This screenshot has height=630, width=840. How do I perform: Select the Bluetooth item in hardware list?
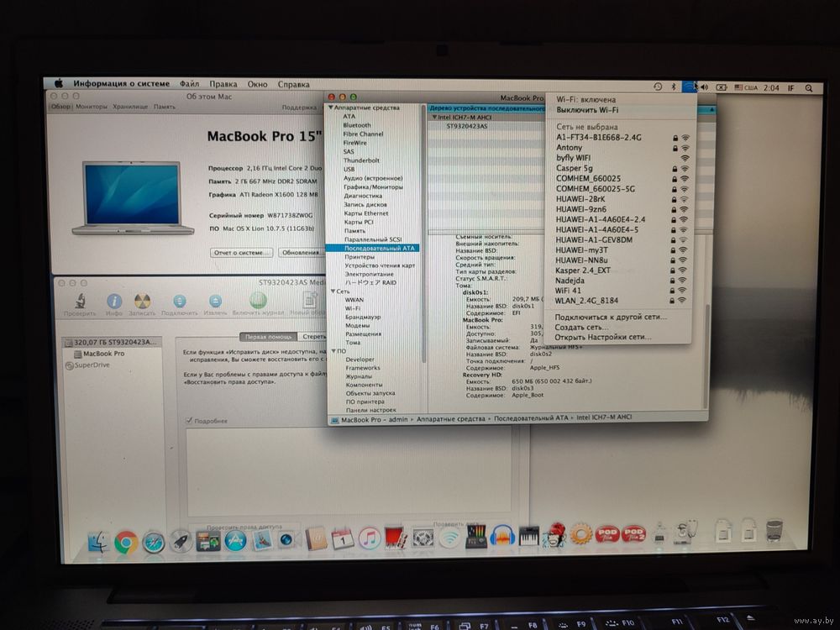pyautogui.click(x=357, y=125)
